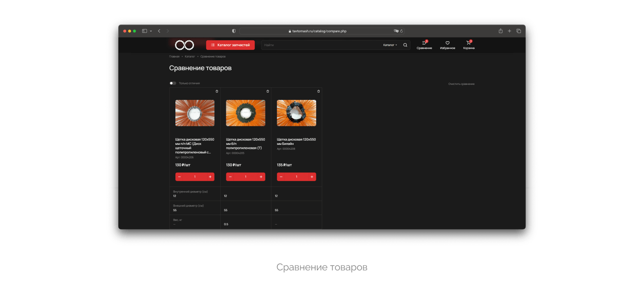Toggle the Только отличия switch

(173, 83)
